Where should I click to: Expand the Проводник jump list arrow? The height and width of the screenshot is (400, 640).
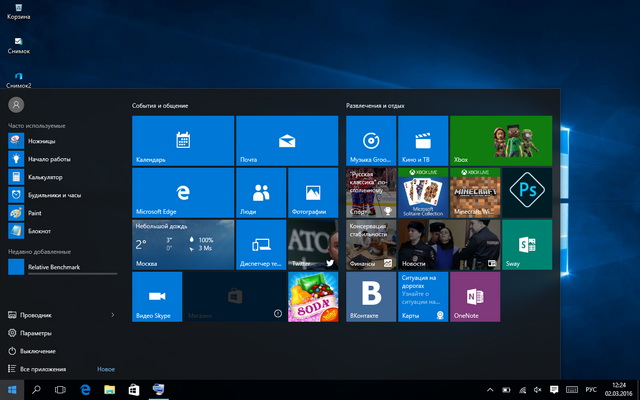coord(113,315)
